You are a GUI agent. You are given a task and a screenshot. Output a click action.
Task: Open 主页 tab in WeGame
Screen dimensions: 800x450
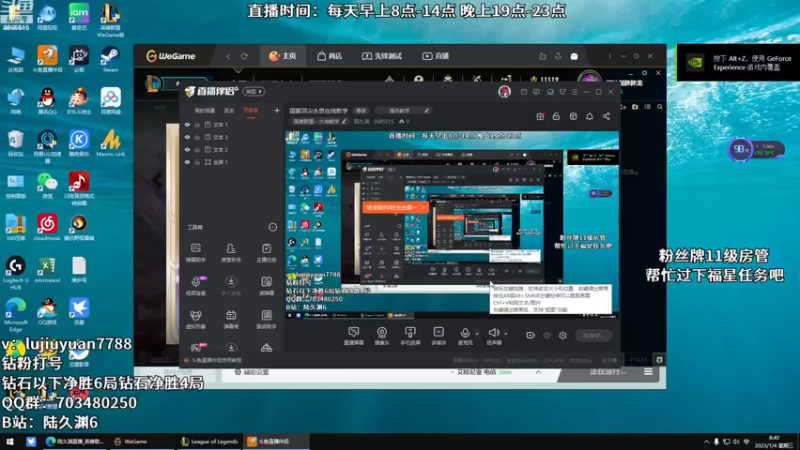283,56
